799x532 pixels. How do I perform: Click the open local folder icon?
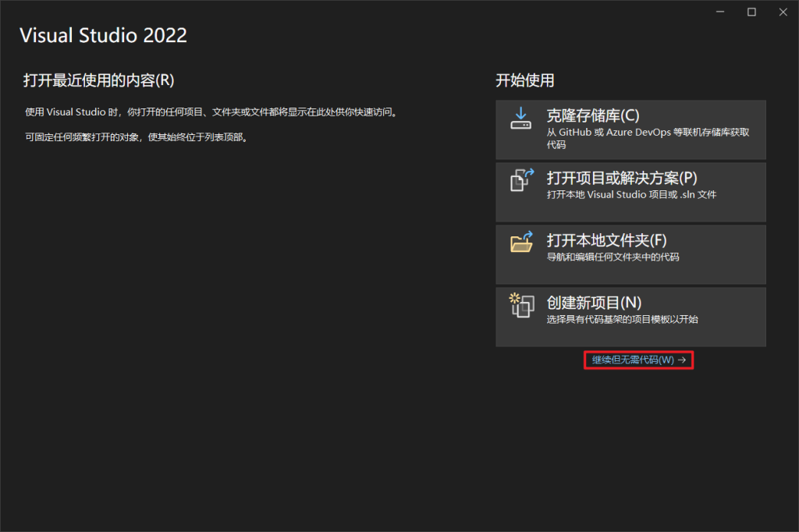522,242
